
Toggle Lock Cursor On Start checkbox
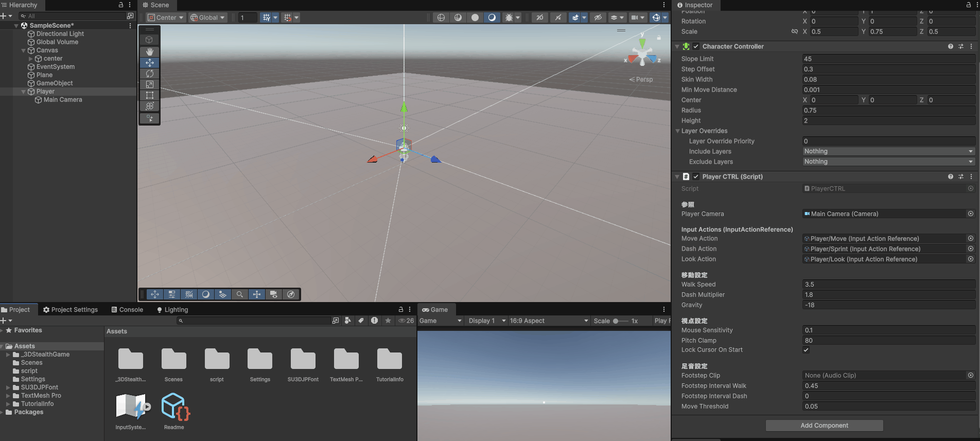[806, 350]
